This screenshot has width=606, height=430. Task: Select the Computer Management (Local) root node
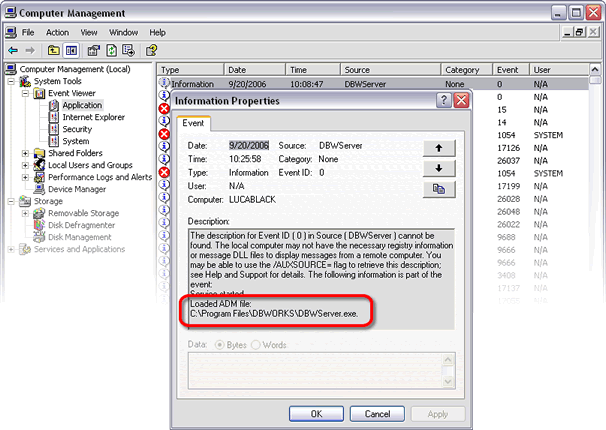point(75,69)
